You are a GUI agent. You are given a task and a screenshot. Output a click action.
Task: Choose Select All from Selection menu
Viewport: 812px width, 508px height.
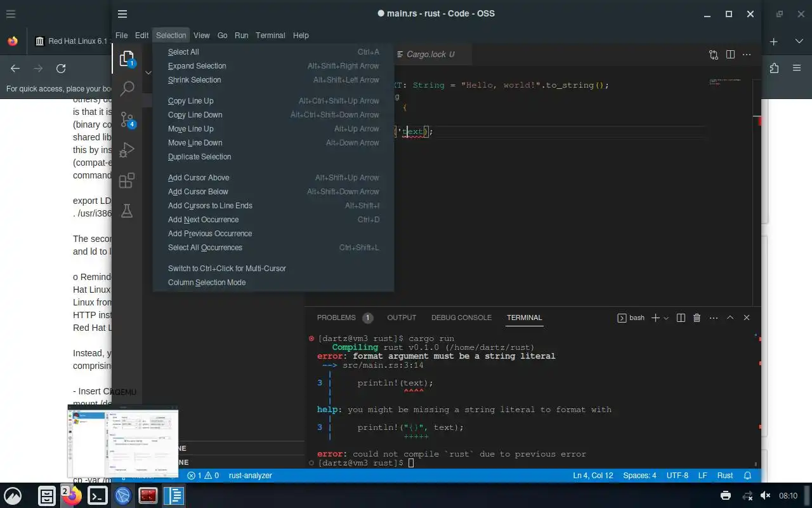[273, 52]
